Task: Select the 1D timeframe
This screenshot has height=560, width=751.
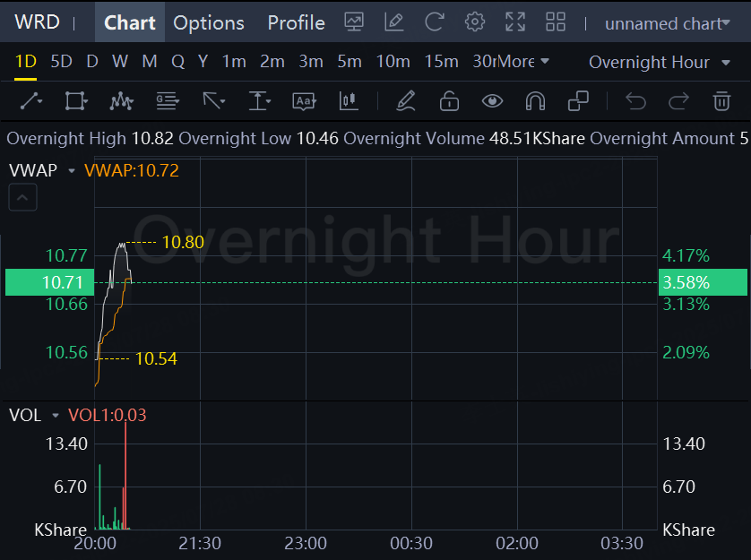Action: (26, 62)
